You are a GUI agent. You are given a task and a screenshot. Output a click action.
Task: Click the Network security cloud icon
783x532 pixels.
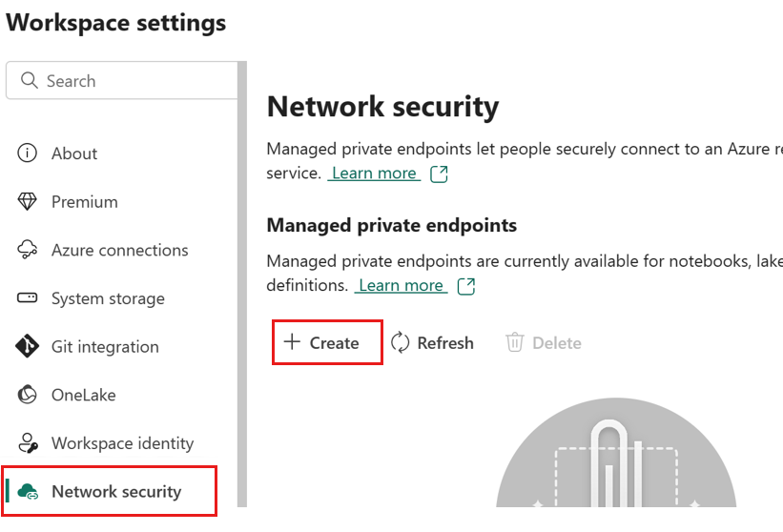click(x=28, y=492)
